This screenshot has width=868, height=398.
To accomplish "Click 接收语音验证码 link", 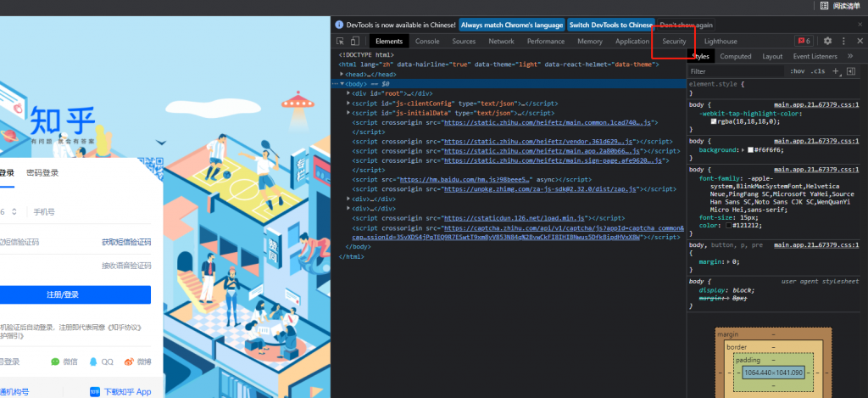I will [126, 266].
